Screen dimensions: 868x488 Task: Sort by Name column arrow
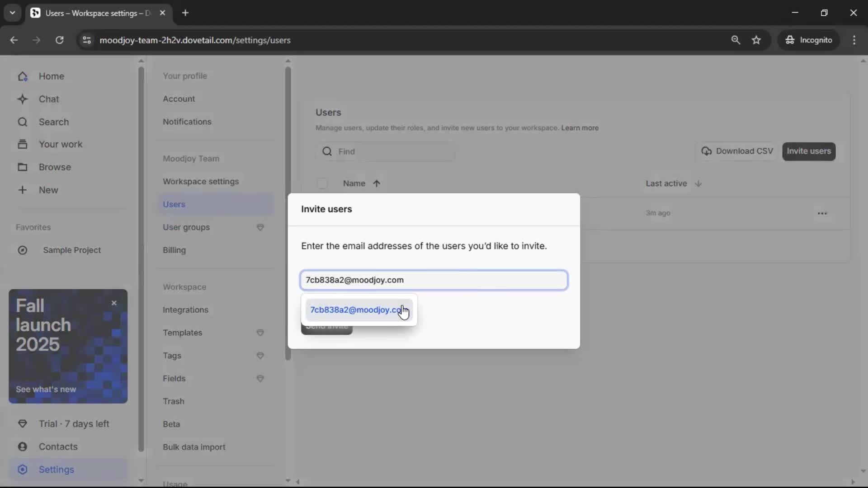(x=377, y=183)
